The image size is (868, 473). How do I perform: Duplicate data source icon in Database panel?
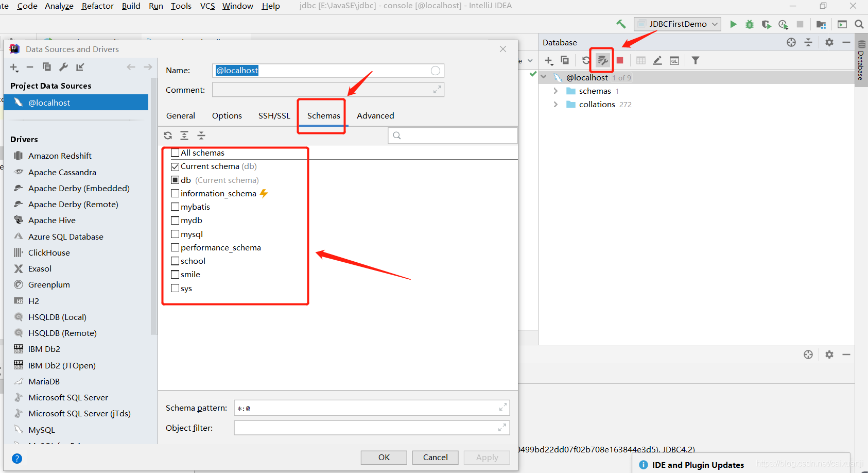tap(565, 60)
